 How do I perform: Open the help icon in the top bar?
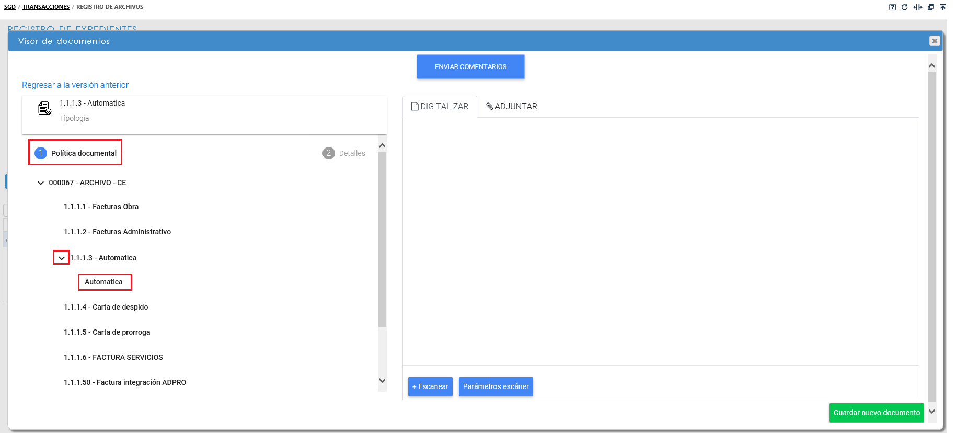[x=892, y=7]
